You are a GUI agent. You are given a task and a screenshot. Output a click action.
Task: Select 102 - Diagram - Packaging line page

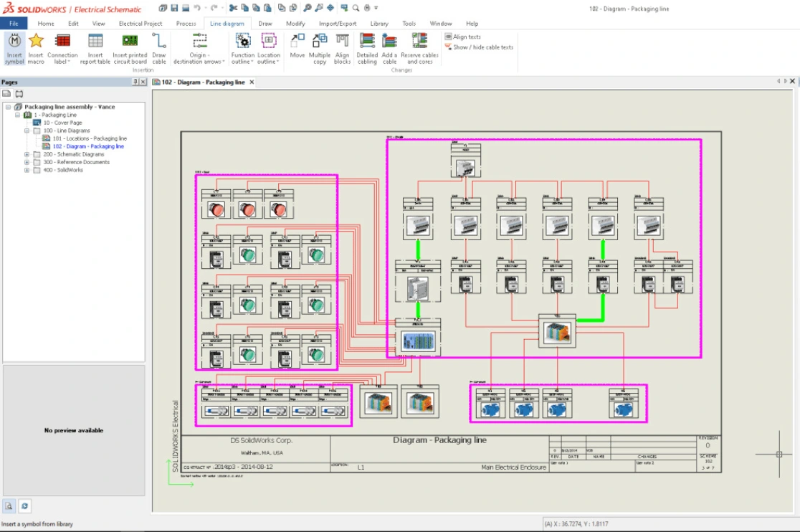[x=88, y=146]
